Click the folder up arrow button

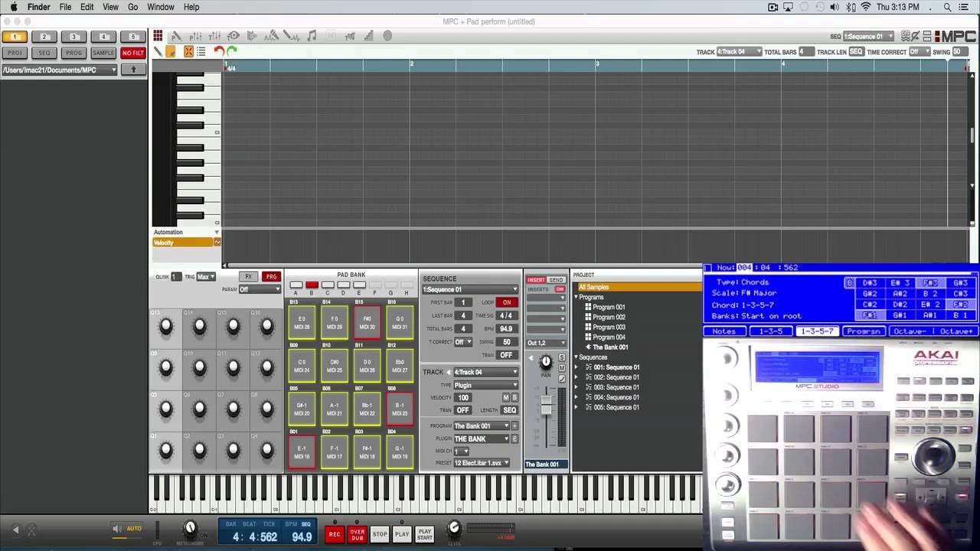tap(133, 70)
